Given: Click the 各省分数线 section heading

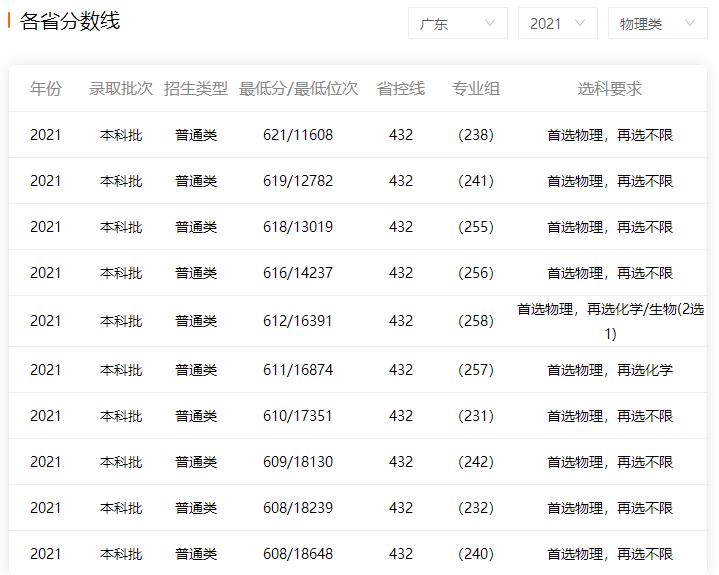Looking at the screenshot, I should pos(70,21).
